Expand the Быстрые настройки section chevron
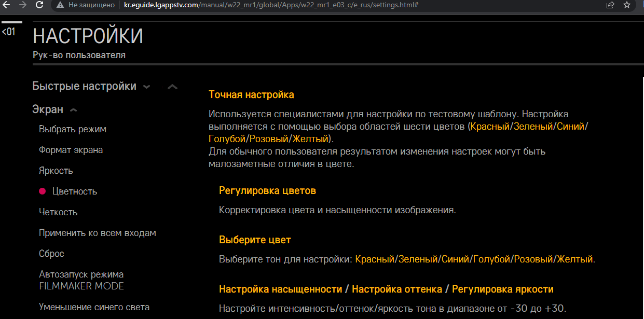644x319 pixels. (147, 87)
